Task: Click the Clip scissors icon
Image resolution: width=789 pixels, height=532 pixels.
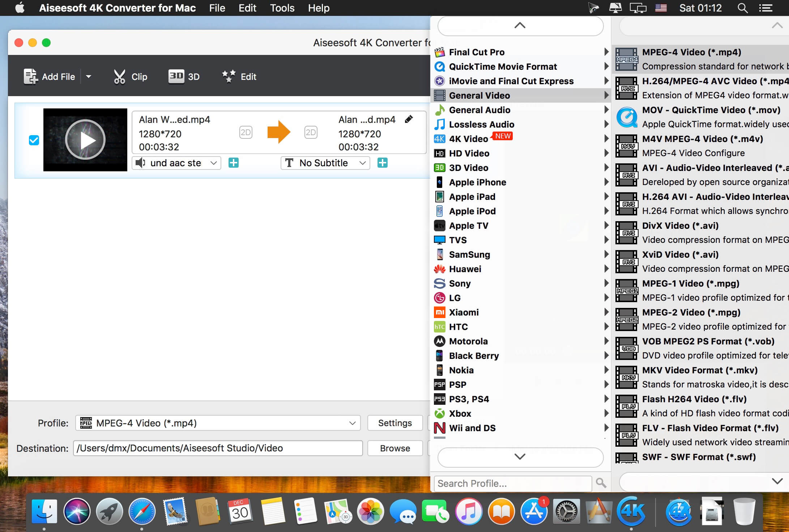Action: click(119, 77)
